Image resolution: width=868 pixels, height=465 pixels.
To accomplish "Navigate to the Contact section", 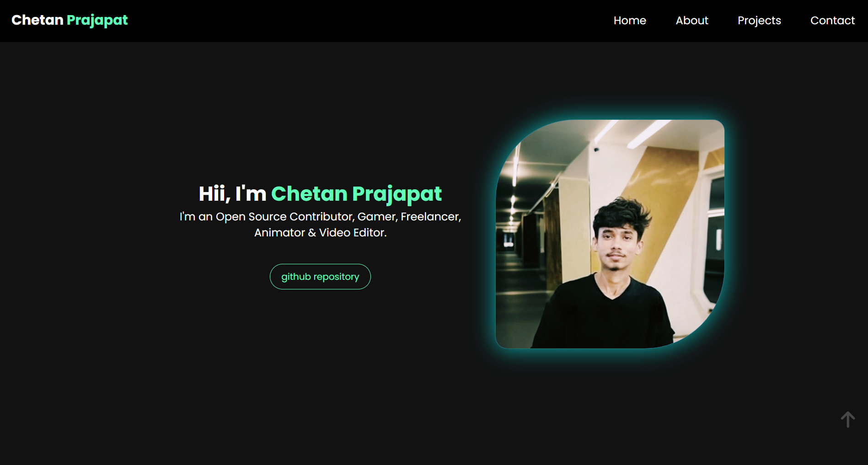I will [832, 21].
